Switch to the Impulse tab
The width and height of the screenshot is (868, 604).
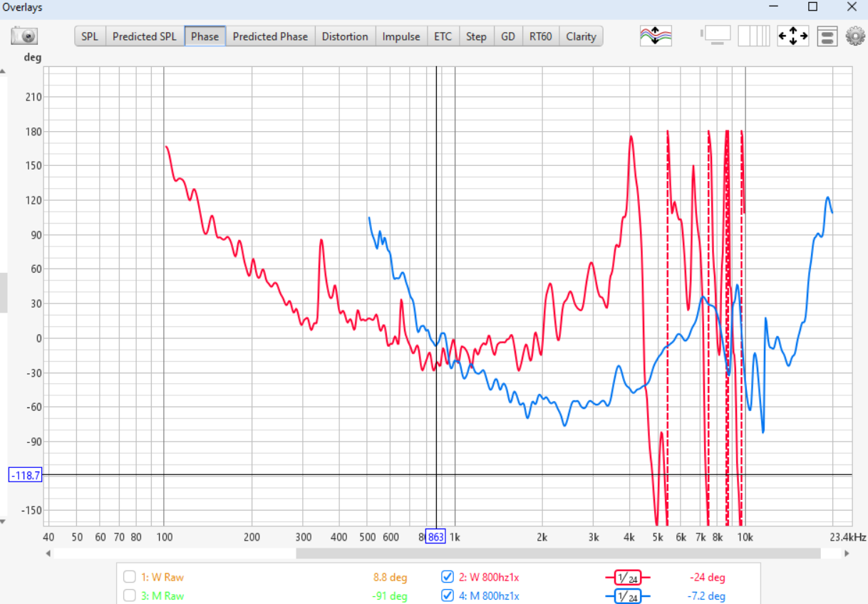point(401,36)
